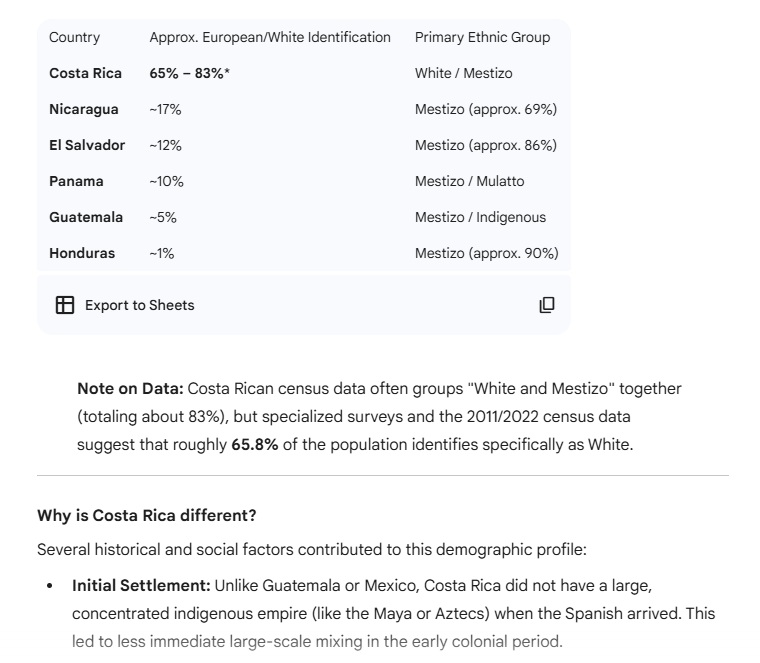The height and width of the screenshot is (663, 760).
Task: Click the bold Note on Data label
Action: click(130, 388)
